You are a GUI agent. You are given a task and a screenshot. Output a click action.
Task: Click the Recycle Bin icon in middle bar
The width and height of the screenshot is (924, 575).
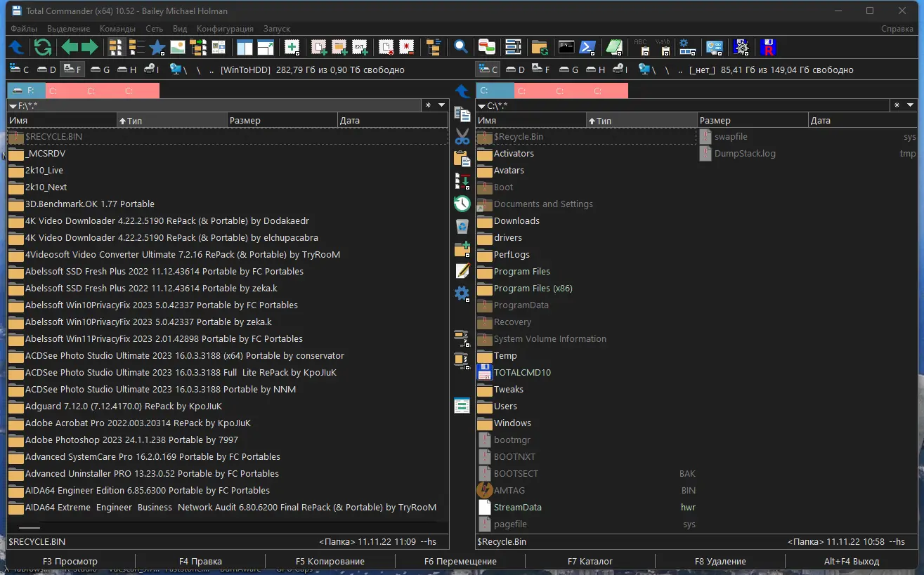click(x=462, y=226)
